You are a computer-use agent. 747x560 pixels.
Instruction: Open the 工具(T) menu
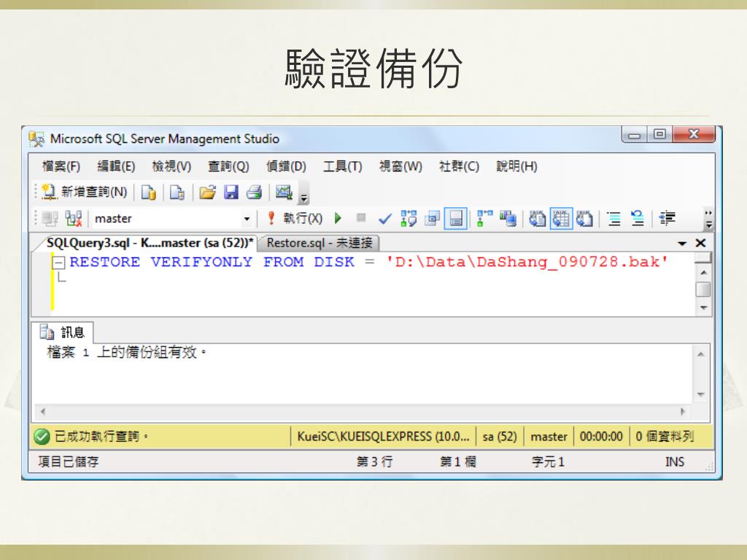coord(343,166)
